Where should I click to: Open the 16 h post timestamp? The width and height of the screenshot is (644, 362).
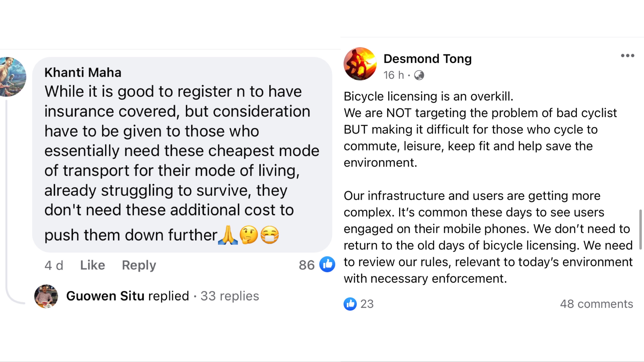tap(394, 75)
